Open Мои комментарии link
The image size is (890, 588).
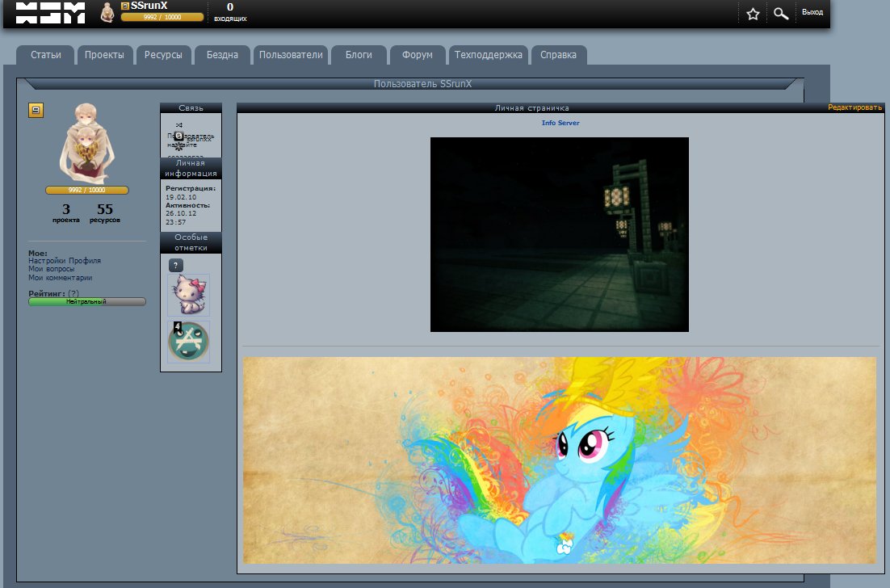point(60,278)
